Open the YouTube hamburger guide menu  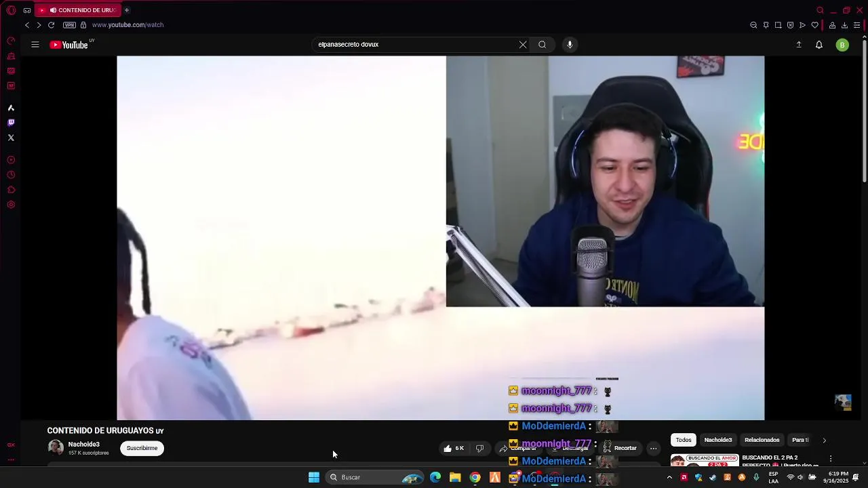coord(35,45)
